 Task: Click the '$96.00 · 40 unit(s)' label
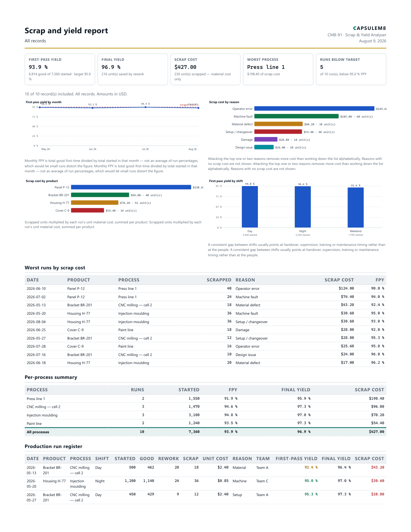[x=146, y=195]
